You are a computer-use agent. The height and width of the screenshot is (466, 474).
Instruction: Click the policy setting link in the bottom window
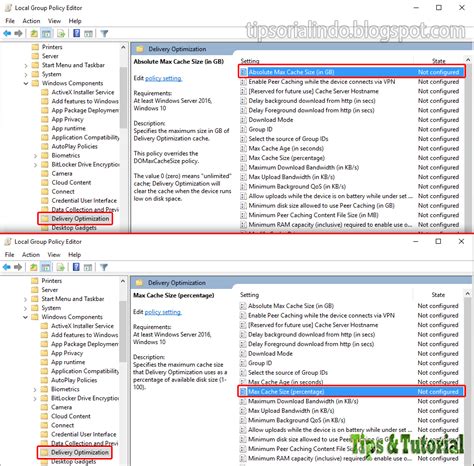pyautogui.click(x=163, y=312)
